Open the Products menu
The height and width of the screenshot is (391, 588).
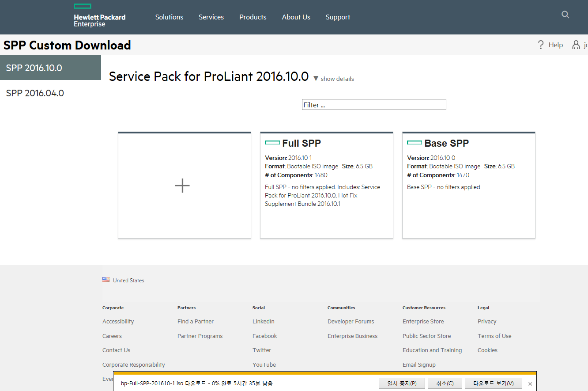pyautogui.click(x=253, y=17)
